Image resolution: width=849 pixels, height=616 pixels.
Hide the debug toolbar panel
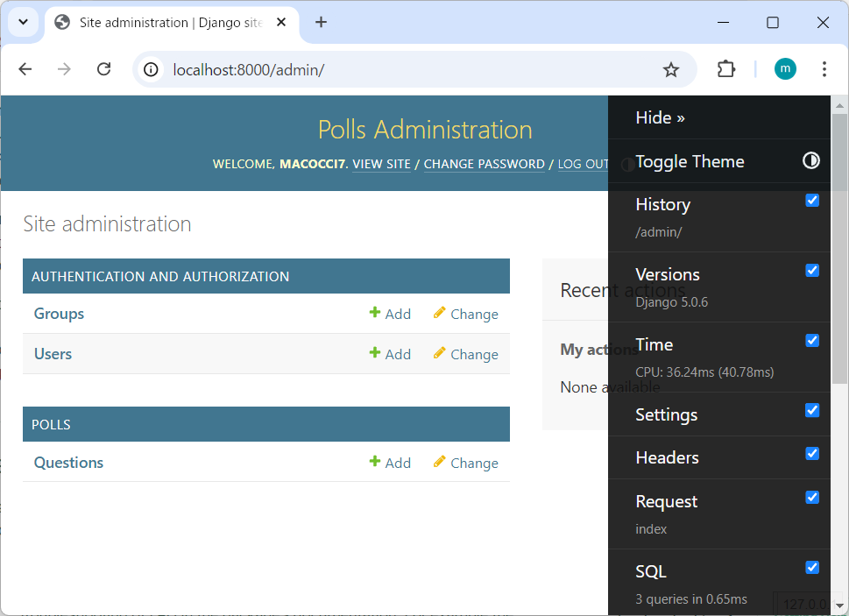pos(660,117)
